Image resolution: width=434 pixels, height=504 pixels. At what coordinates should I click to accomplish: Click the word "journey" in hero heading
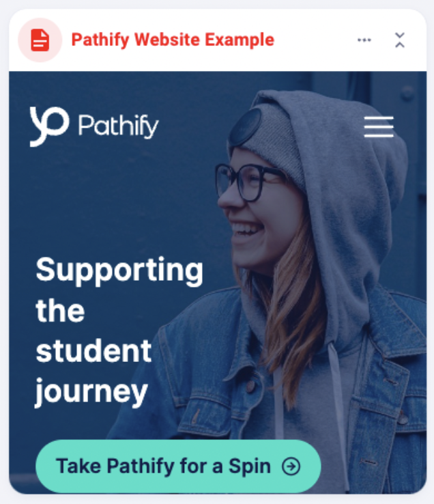pos(91,393)
